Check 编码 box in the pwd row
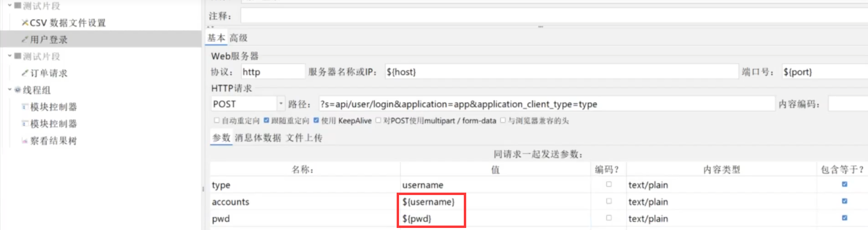868x230 pixels. [x=609, y=218]
